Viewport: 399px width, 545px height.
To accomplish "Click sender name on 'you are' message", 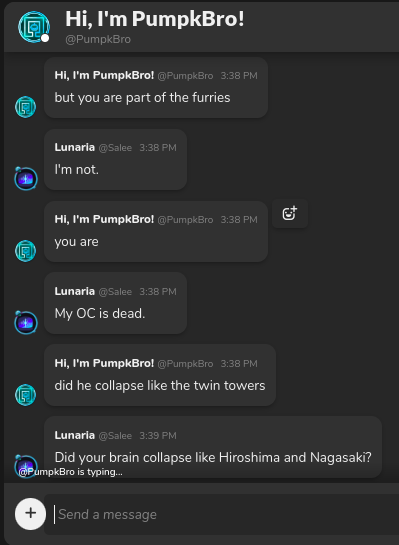I will [104, 219].
